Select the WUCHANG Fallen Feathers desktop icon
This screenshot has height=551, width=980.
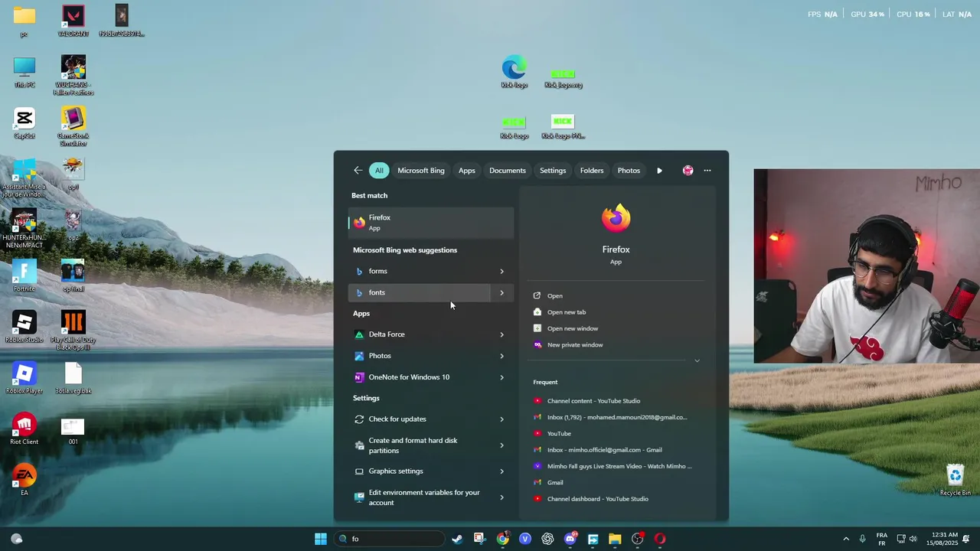pyautogui.click(x=73, y=75)
